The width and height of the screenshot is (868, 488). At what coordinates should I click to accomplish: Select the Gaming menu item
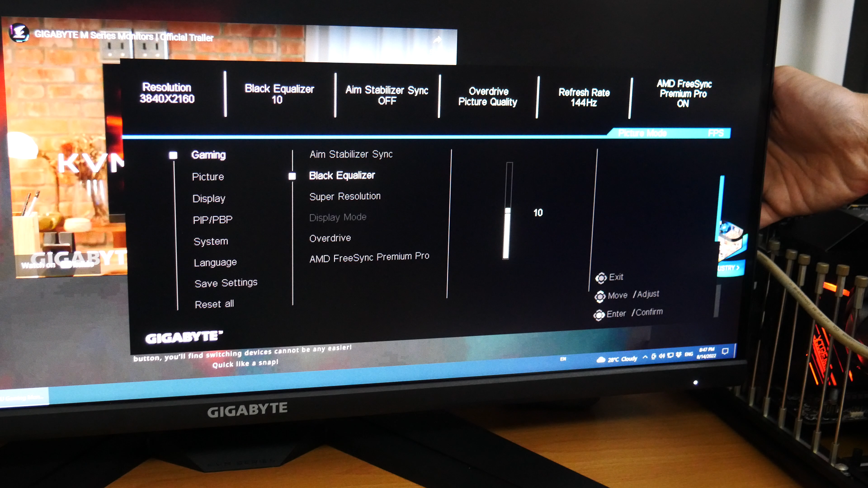208,156
